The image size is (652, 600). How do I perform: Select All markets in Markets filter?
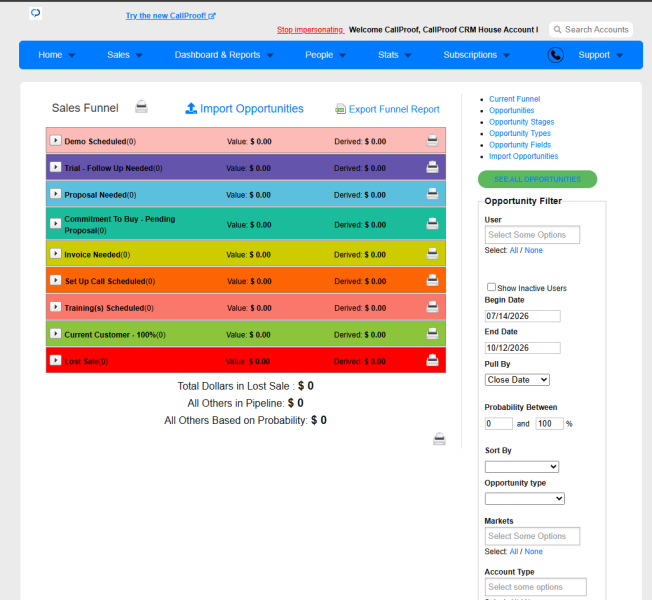point(514,551)
